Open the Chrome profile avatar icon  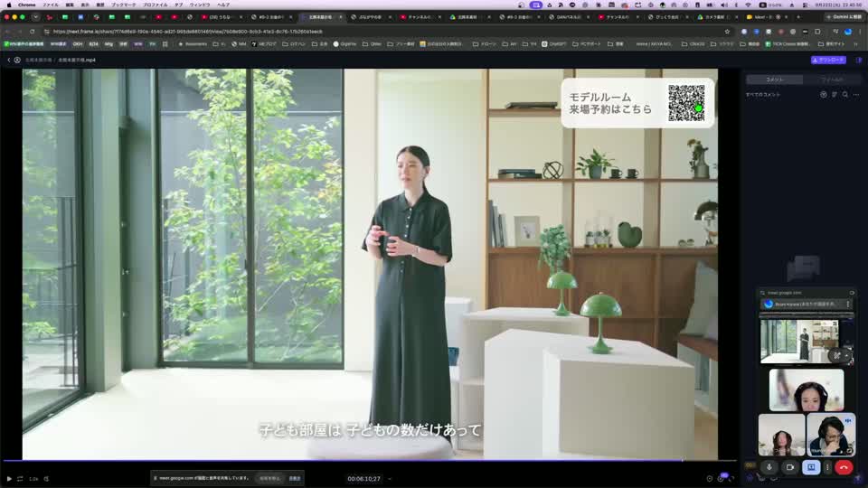(x=848, y=32)
